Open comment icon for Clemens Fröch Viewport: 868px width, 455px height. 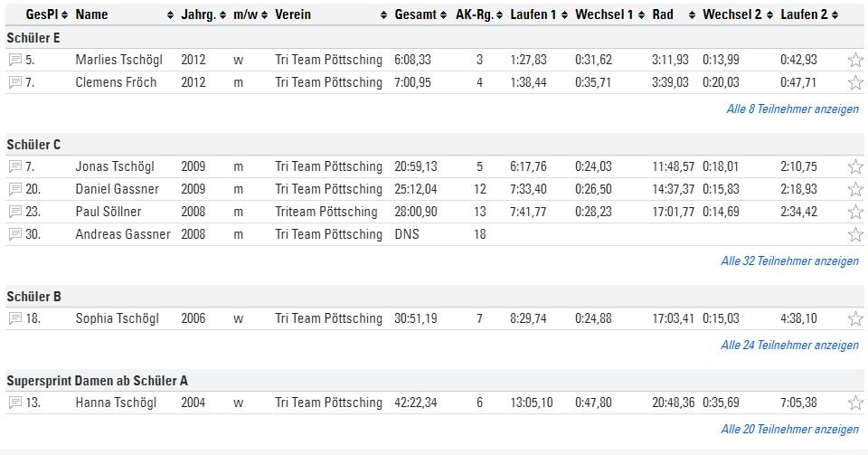click(15, 82)
